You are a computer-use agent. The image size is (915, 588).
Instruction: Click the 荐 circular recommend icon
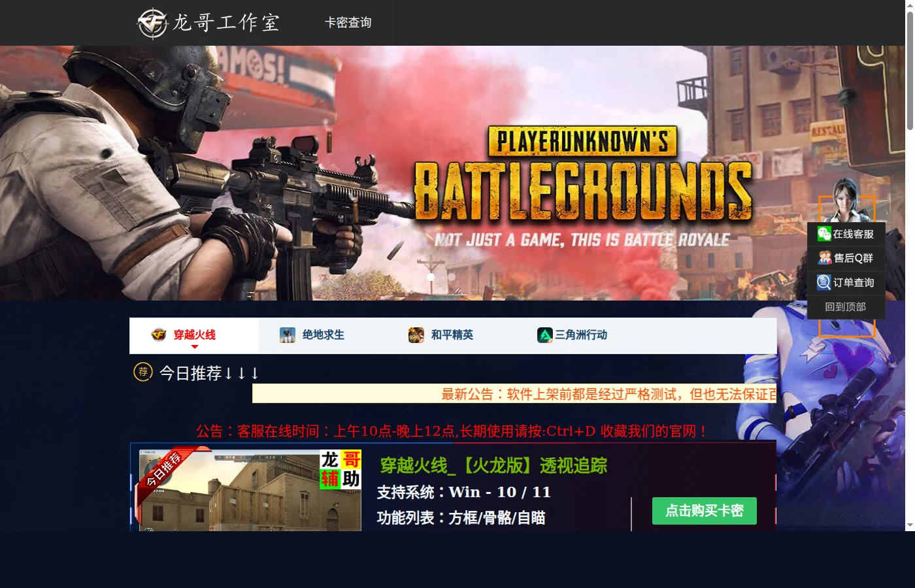(x=143, y=372)
